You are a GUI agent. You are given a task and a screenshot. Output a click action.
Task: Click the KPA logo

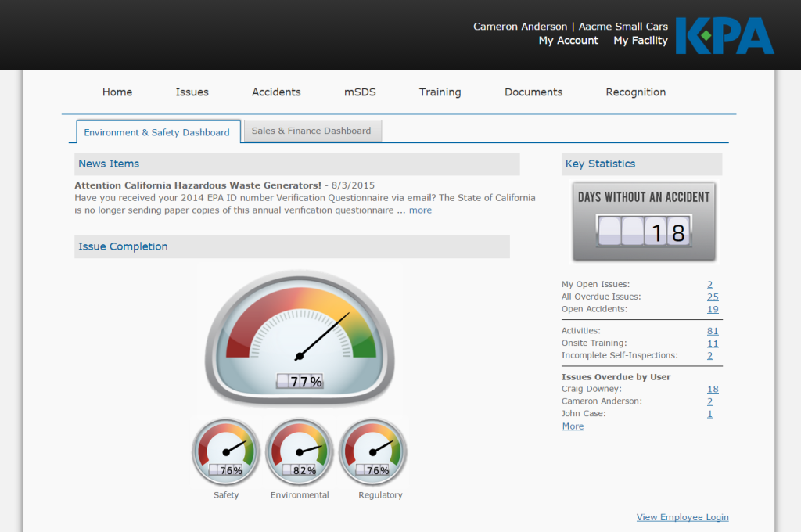[724, 35]
